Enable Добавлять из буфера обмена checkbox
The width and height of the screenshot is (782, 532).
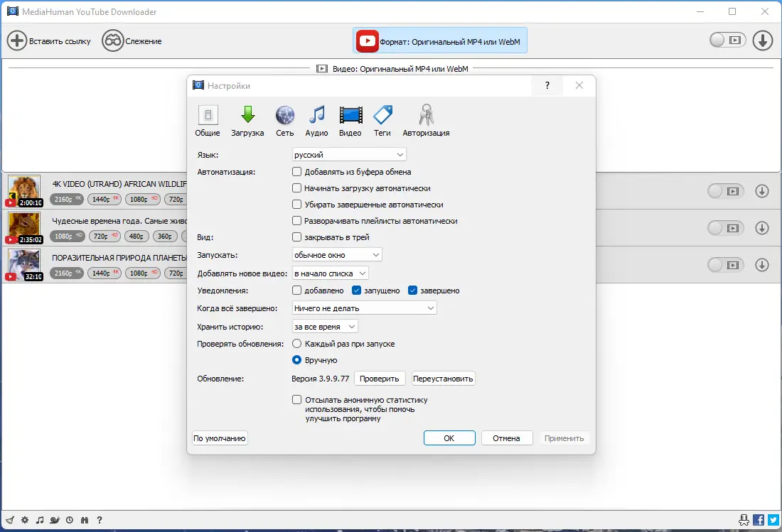pos(296,172)
